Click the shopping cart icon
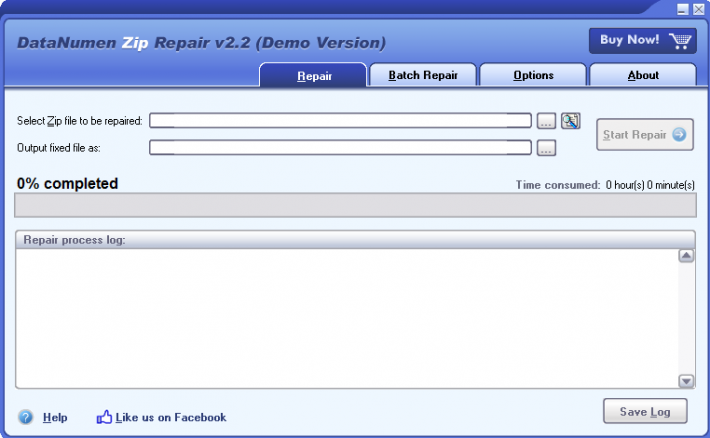Image resolution: width=710 pixels, height=438 pixels. click(680, 41)
